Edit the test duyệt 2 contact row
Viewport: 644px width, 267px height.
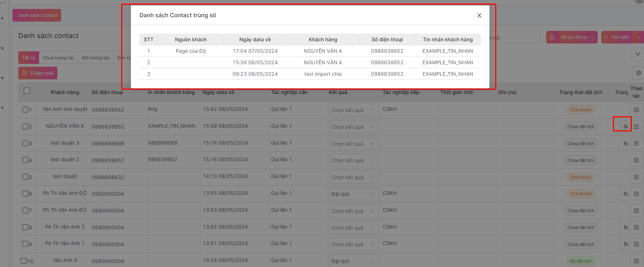636,160
